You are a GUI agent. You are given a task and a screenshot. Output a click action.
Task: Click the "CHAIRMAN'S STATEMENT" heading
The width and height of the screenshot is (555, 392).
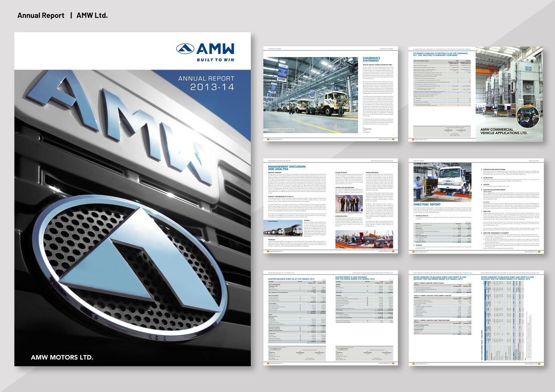pyautogui.click(x=372, y=59)
